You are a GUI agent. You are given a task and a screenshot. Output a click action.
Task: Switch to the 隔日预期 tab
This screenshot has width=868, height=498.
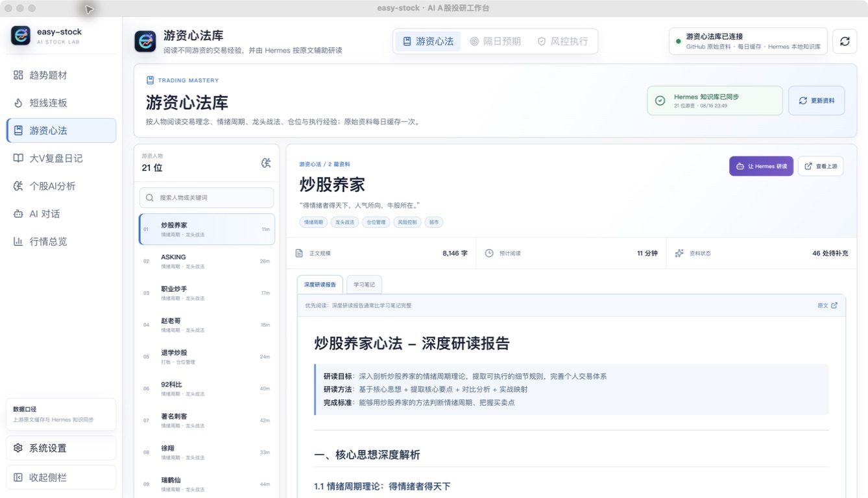coord(496,41)
